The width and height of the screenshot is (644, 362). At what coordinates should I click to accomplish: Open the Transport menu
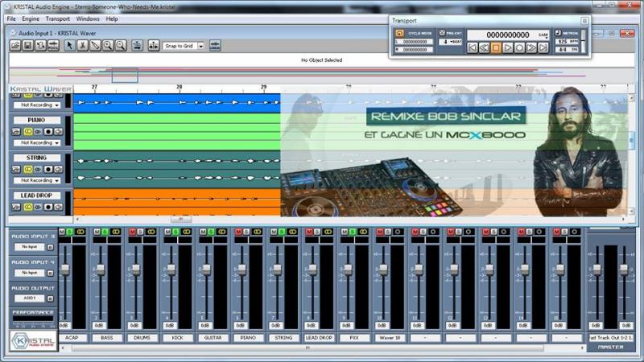(x=57, y=19)
